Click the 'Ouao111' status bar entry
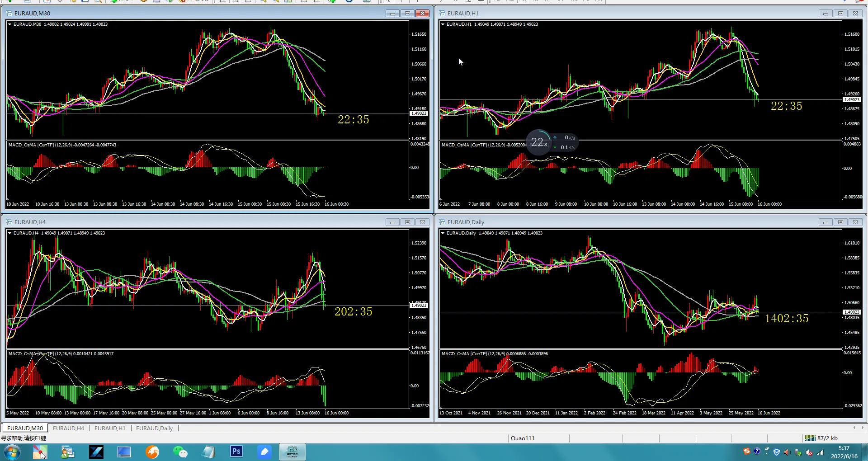 523,438
